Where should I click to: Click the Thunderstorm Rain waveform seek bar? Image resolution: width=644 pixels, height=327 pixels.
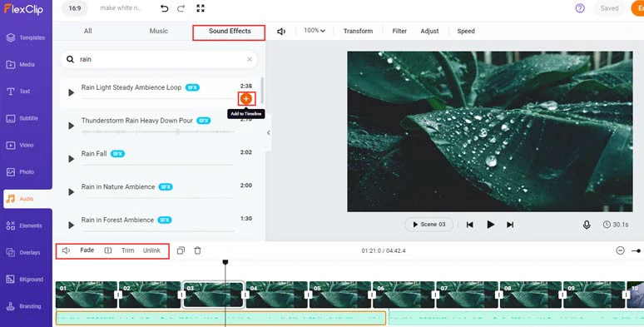tap(158, 131)
